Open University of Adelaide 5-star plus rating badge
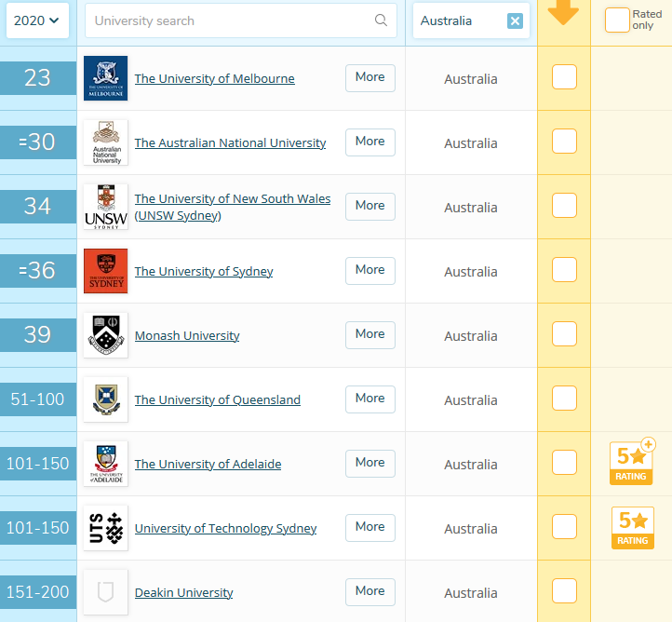Image resolution: width=672 pixels, height=622 pixels. click(x=632, y=463)
